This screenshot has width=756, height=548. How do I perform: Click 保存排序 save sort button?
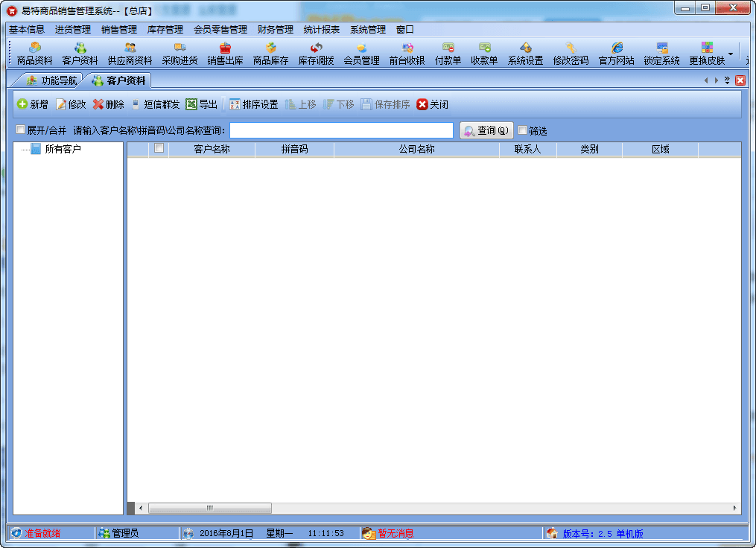[x=385, y=104]
